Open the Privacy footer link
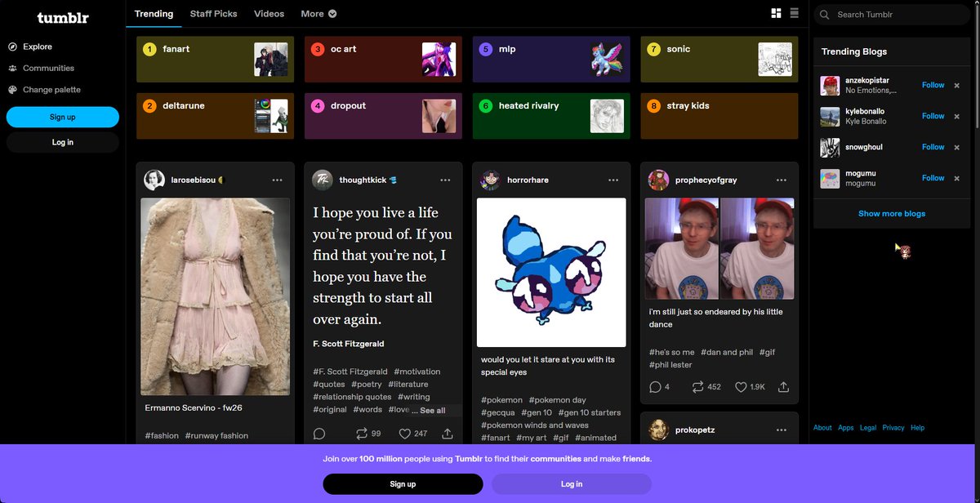Image resolution: width=980 pixels, height=503 pixels. coord(893,428)
